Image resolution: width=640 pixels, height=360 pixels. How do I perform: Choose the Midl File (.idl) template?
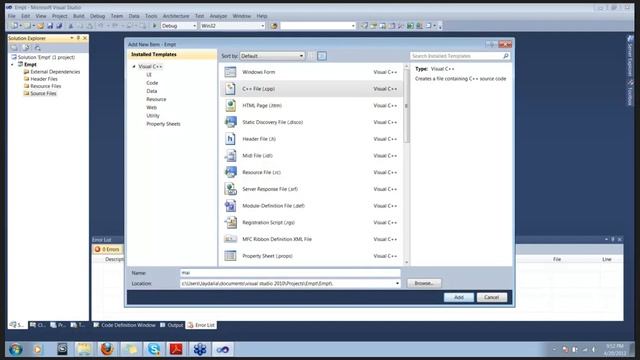click(311, 156)
